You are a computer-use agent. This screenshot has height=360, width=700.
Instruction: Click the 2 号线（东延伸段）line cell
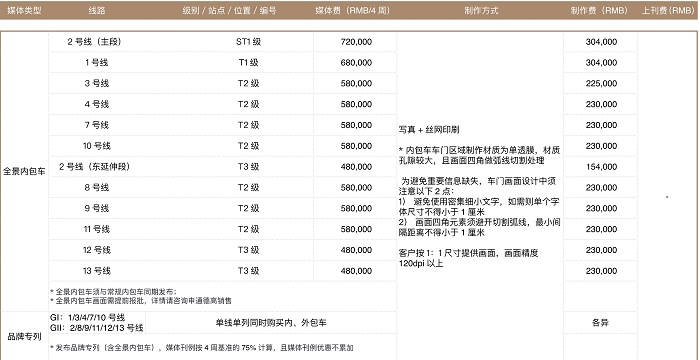[x=94, y=167]
